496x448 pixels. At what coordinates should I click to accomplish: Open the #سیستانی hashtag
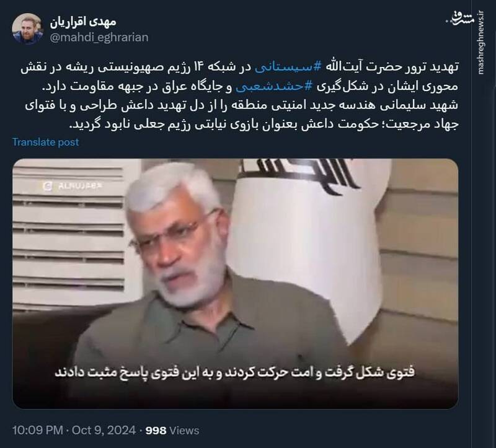tap(288, 67)
